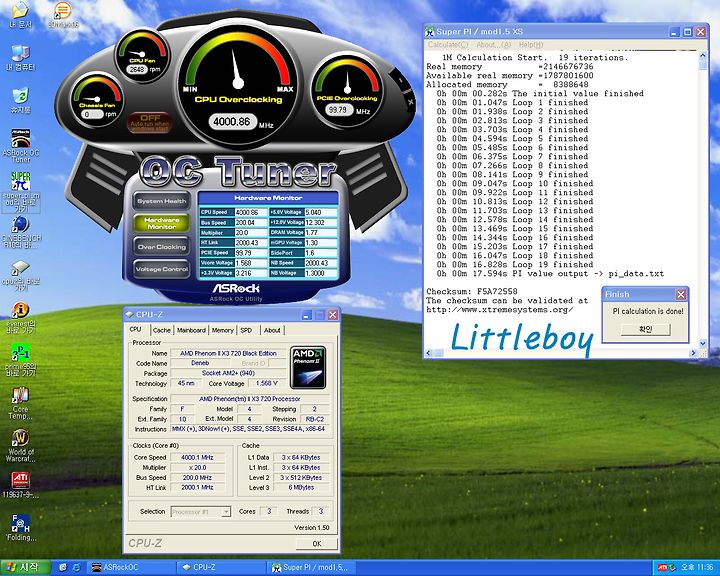The image size is (720, 576).
Task: Click Super PI horizontal scrollbar left arrow
Action: point(429,353)
